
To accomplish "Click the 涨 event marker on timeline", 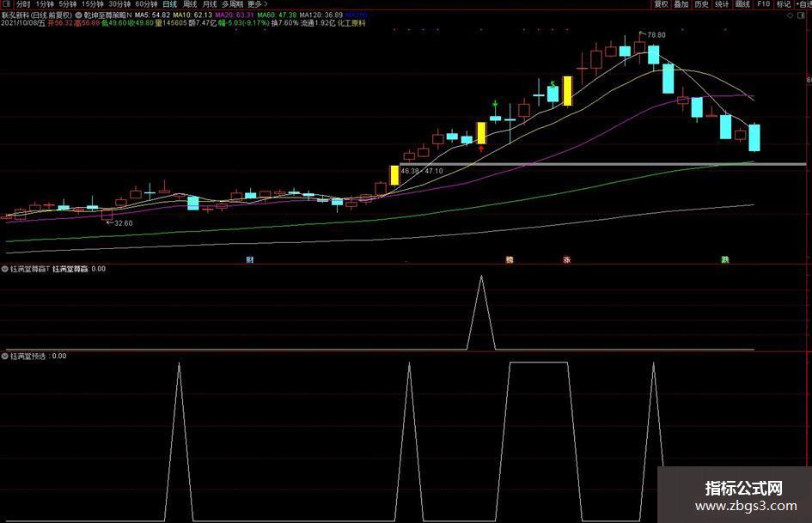I will pos(567,259).
